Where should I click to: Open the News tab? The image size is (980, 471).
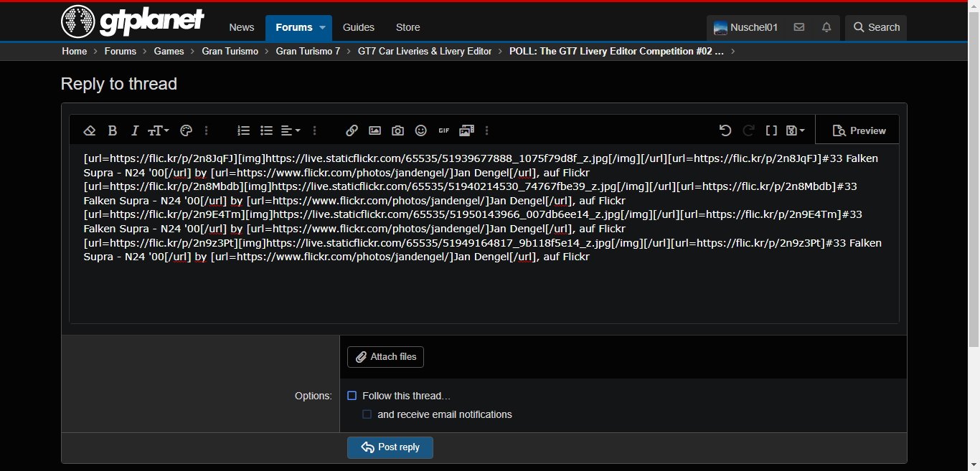pos(242,27)
